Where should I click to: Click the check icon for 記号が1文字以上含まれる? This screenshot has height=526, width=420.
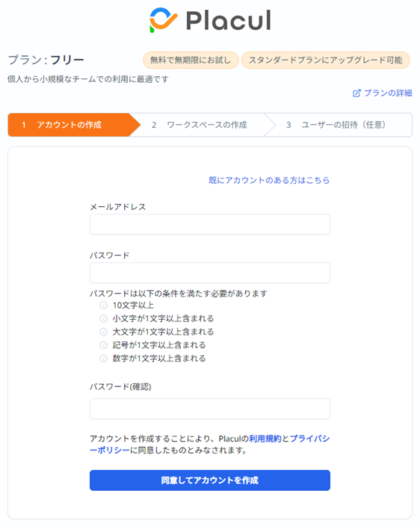[x=103, y=345]
